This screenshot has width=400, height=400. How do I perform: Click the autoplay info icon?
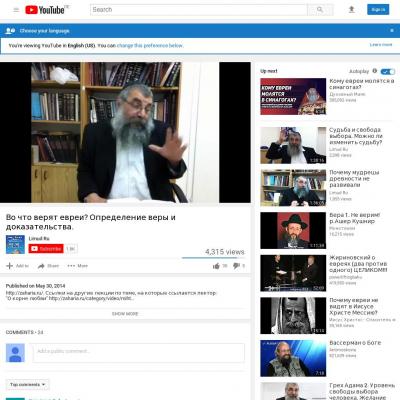[375, 71]
